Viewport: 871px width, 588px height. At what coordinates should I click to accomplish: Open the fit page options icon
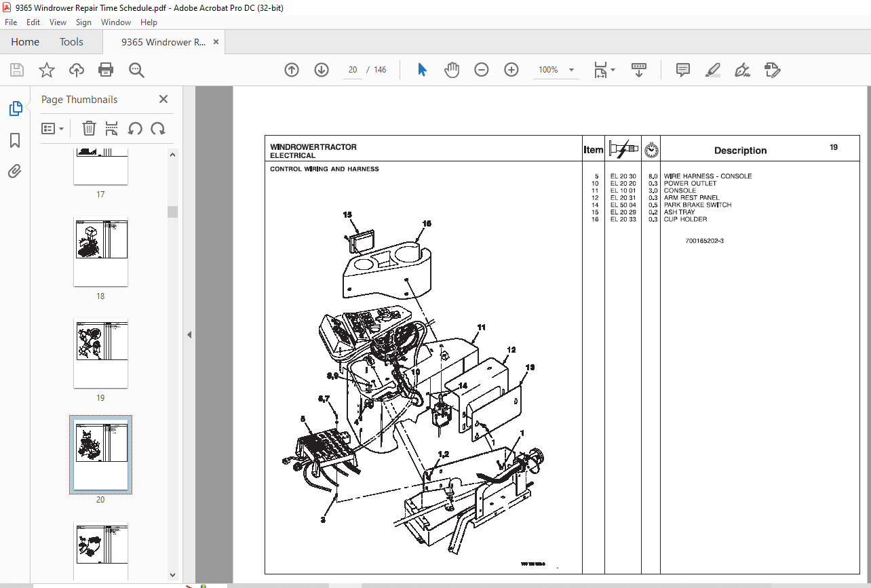click(x=604, y=70)
